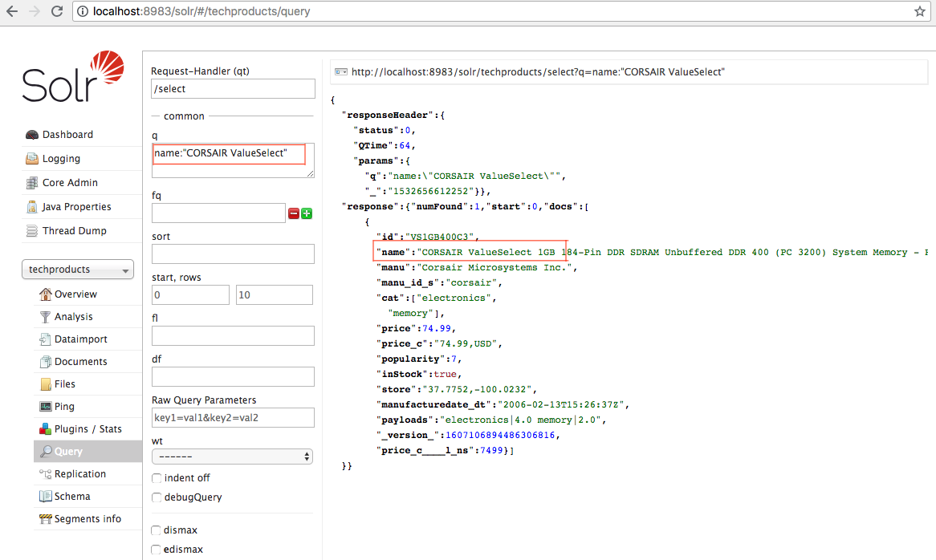This screenshot has width=936, height=560.
Task: Click the "Corsair Microsystems Inc." manu value
Action: click(494, 268)
